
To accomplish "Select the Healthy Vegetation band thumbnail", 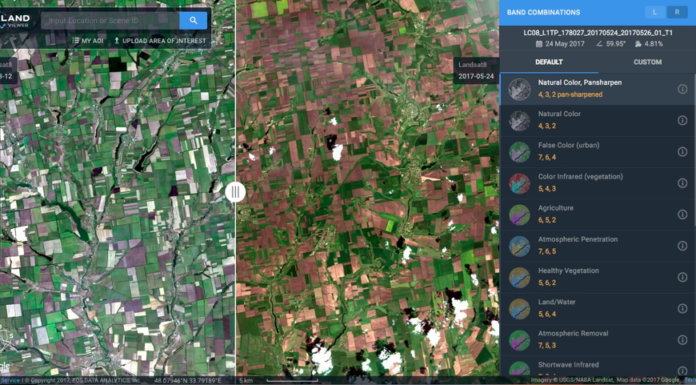I will [x=519, y=277].
